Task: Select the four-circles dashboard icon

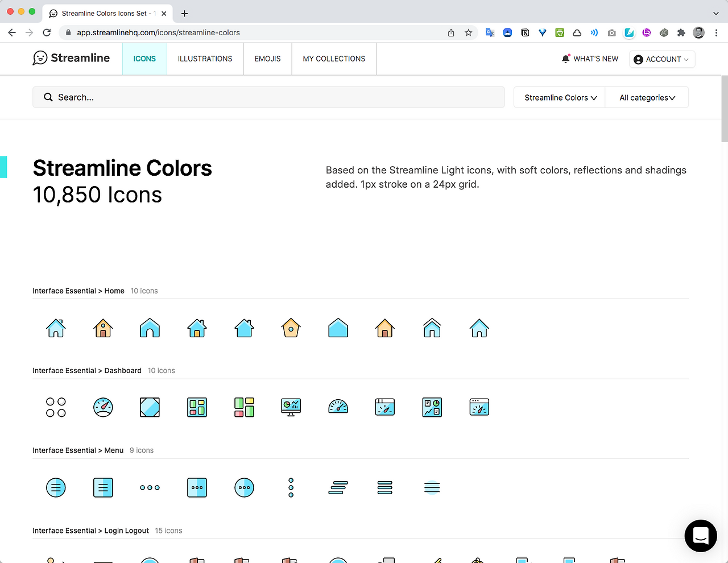Action: coord(56,407)
